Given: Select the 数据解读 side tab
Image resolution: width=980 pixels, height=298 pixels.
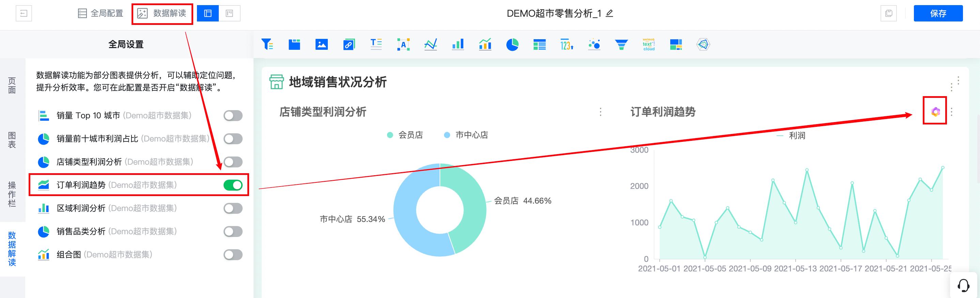Looking at the screenshot, I should [x=12, y=249].
